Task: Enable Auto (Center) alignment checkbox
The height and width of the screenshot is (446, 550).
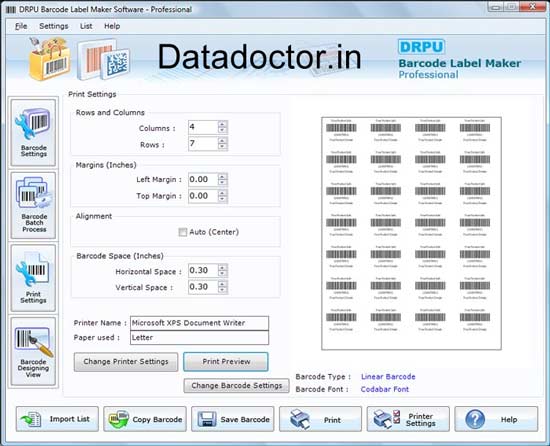Action: pyautogui.click(x=183, y=232)
